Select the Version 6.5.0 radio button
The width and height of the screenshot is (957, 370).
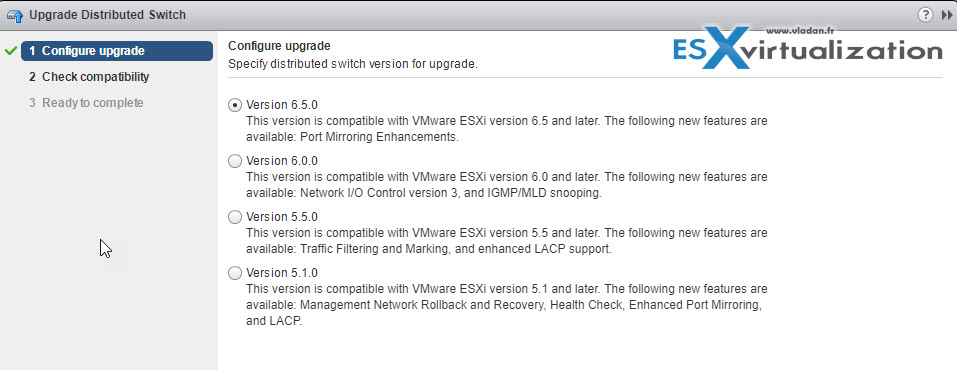[234, 105]
